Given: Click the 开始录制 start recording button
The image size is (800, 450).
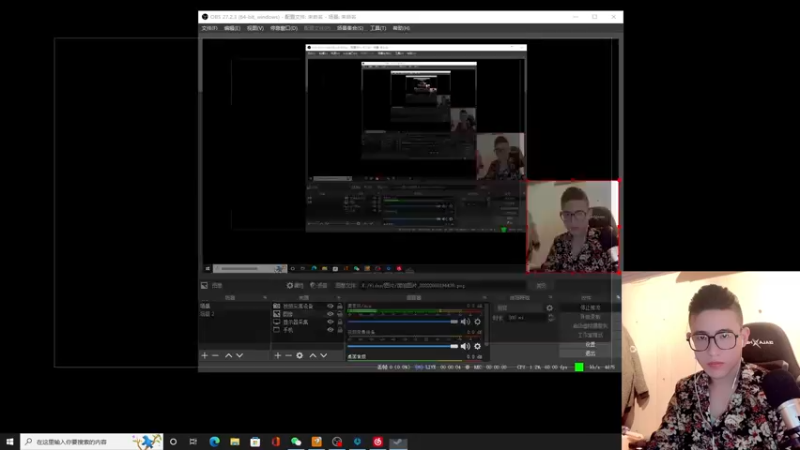Looking at the screenshot, I should click(590, 317).
